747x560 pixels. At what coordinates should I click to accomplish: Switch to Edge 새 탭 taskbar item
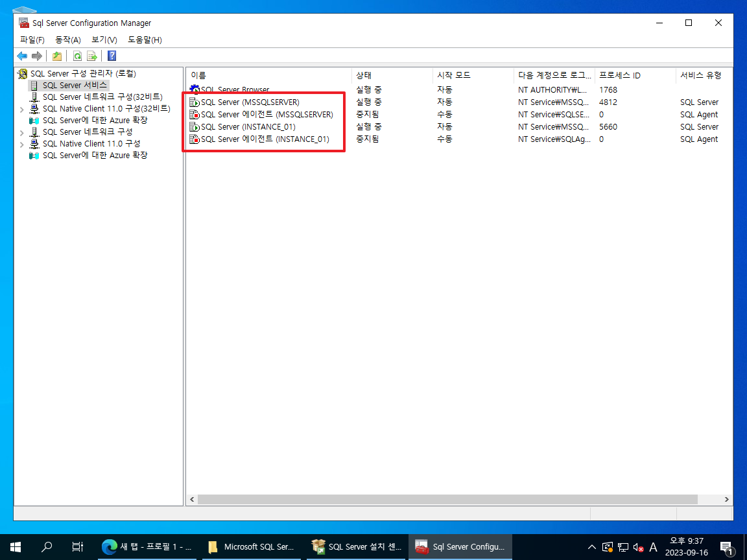tap(147, 546)
